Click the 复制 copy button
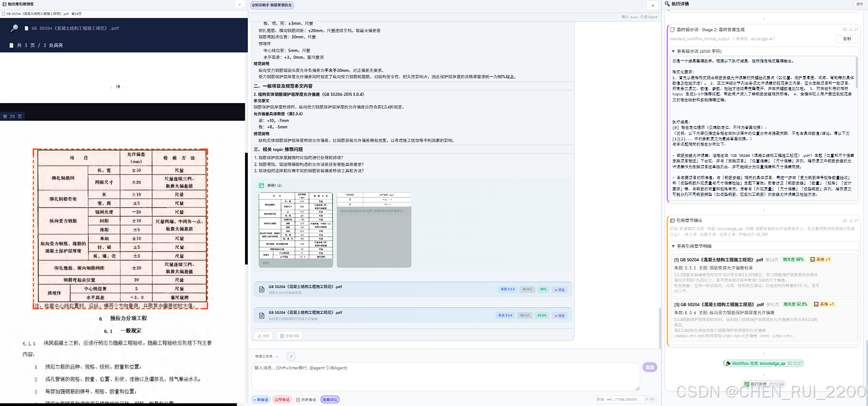This screenshot has width=868, height=406. click(847, 39)
